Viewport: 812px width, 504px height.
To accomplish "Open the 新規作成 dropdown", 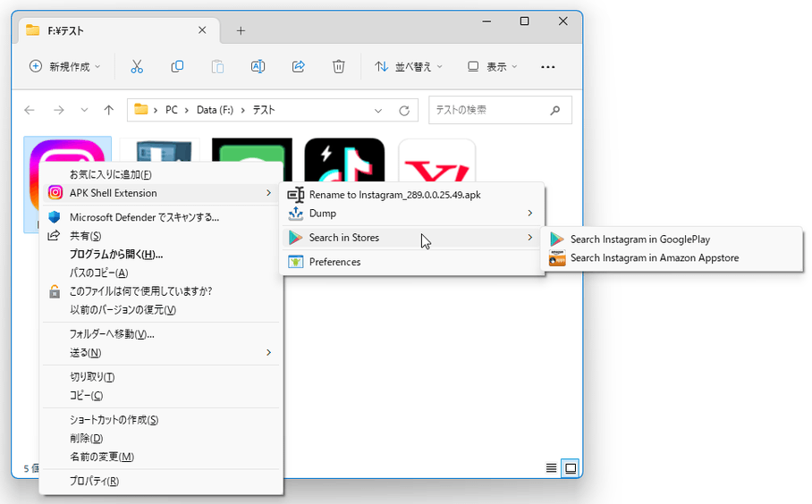I will pyautogui.click(x=65, y=67).
